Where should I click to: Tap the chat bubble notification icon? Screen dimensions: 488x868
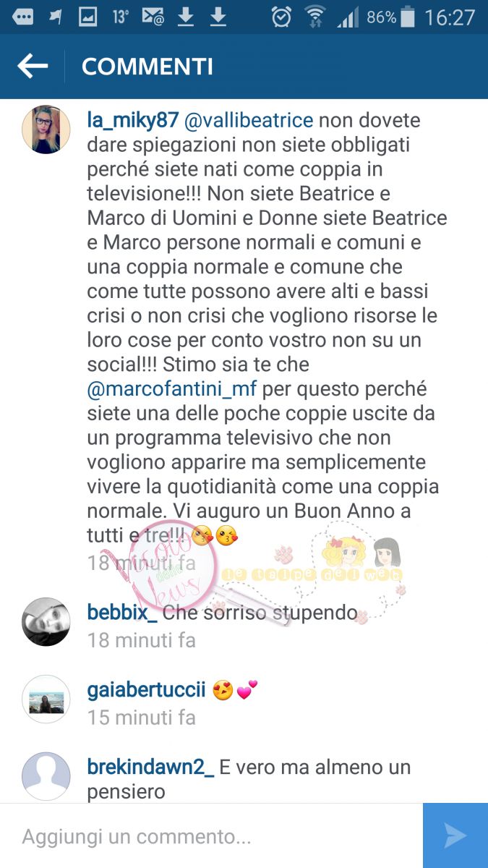(22, 17)
